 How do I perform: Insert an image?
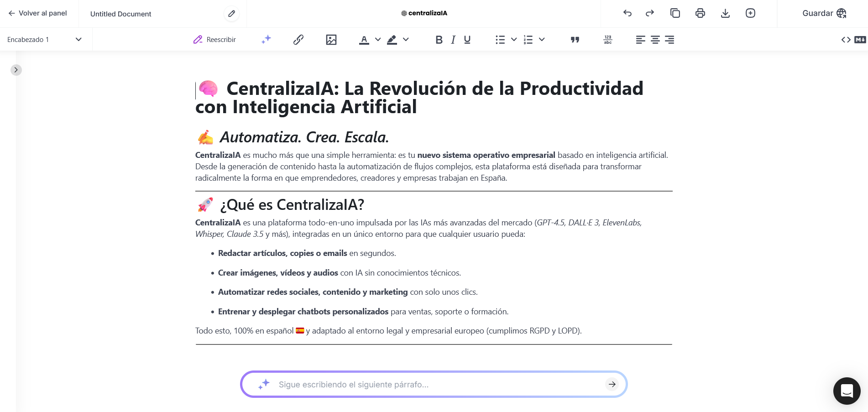coord(331,40)
